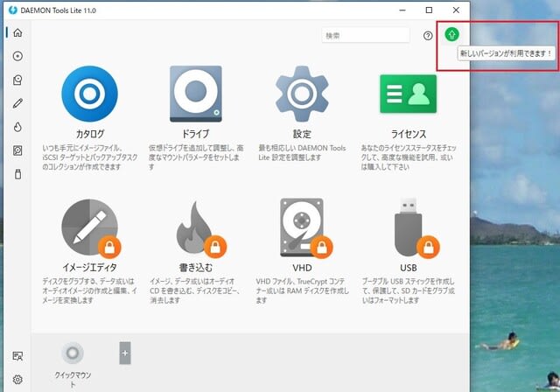Viewport: 560px width, 392px height.
Task: Minimize the DAEMON Tools Lite window
Action: (402, 10)
